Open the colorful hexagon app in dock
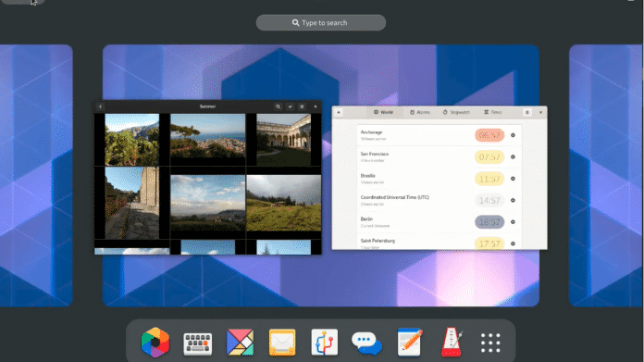This screenshot has width=644, height=362. 155,343
